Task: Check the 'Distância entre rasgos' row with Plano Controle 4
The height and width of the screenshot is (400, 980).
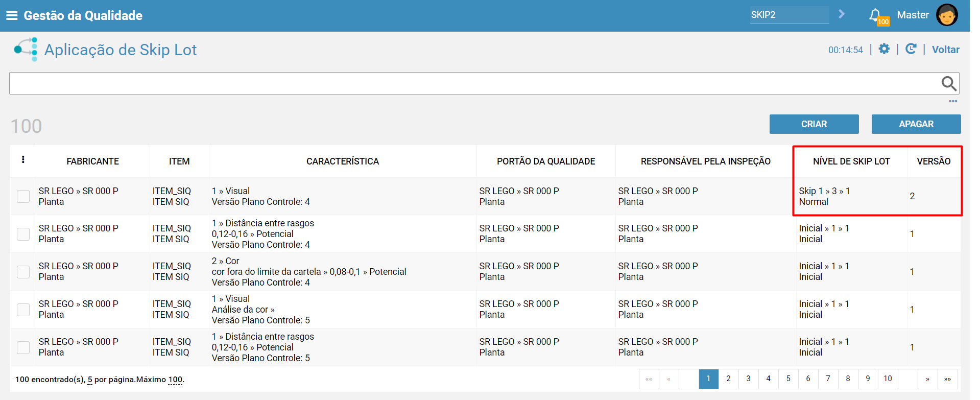Action: pos(23,234)
